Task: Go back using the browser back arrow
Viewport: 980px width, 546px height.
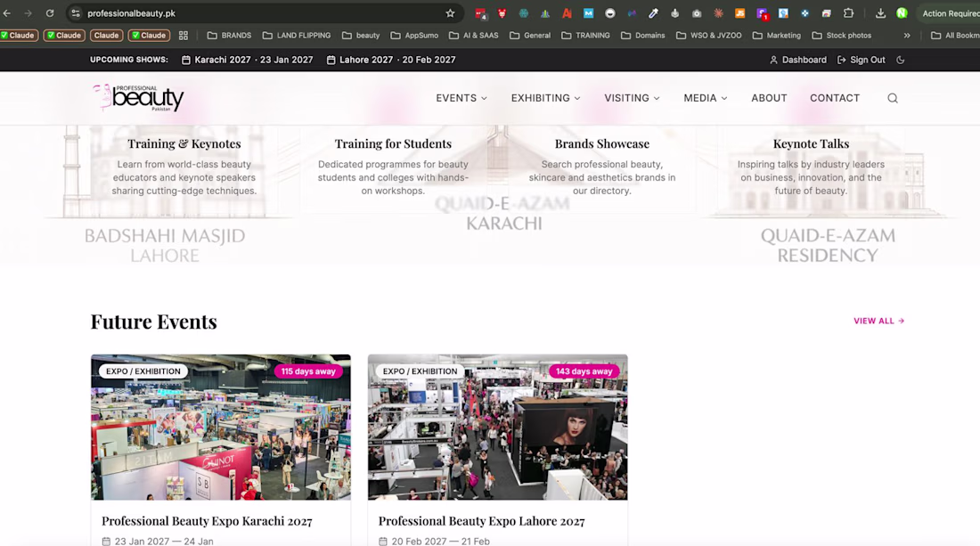Action: (x=7, y=13)
